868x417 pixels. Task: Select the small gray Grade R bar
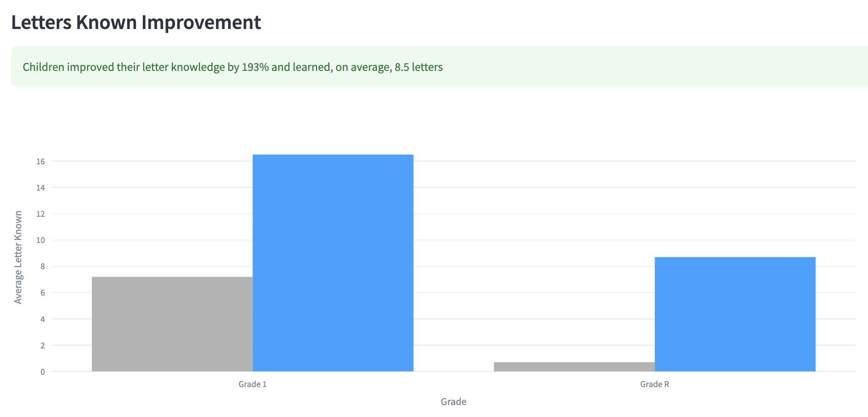(574, 367)
